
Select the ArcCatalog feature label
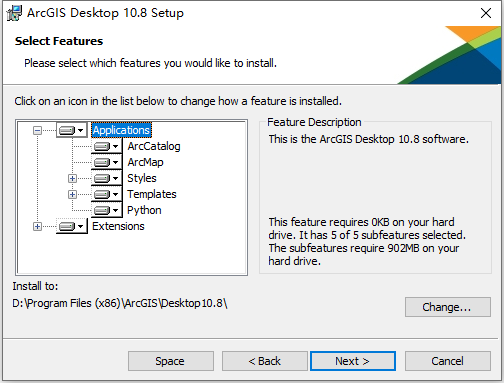[154, 146]
